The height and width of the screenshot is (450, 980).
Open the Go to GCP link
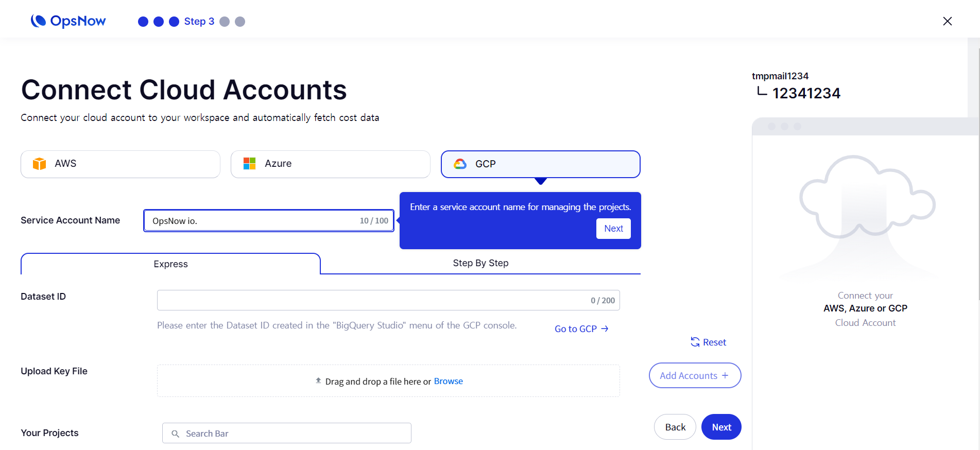coord(581,329)
